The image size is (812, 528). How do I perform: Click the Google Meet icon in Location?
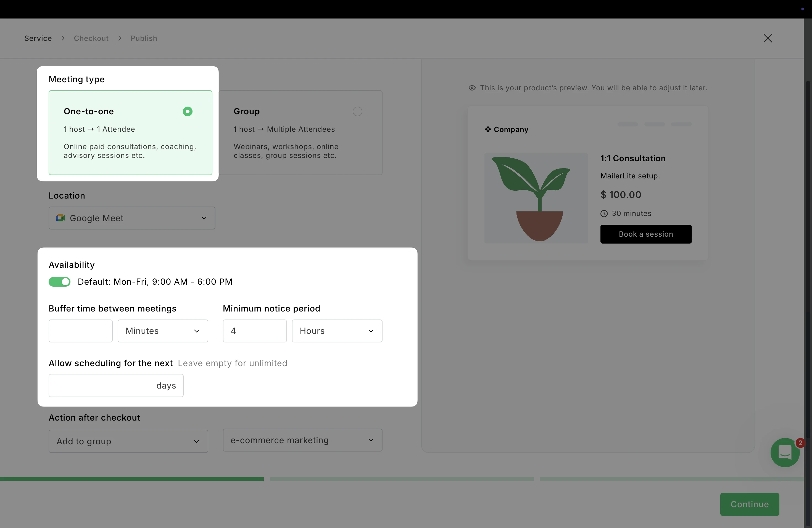point(61,218)
